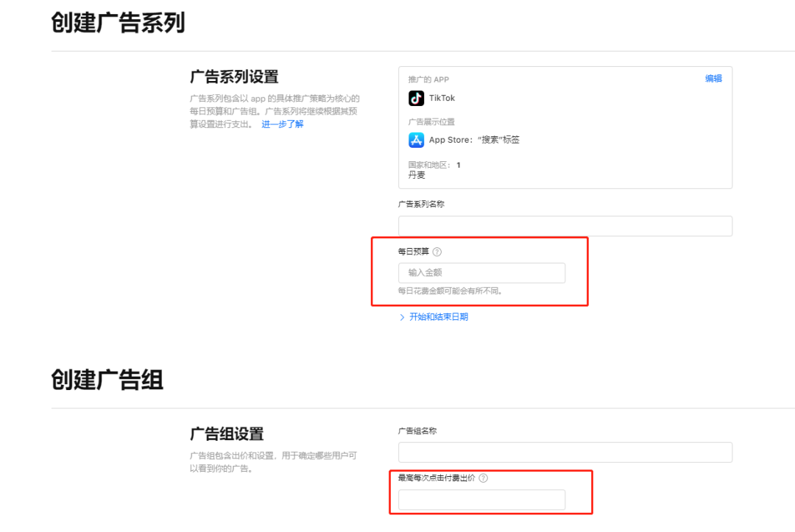This screenshot has height=532, width=795.
Task: Open the 进一步了解 link
Action: pos(283,124)
